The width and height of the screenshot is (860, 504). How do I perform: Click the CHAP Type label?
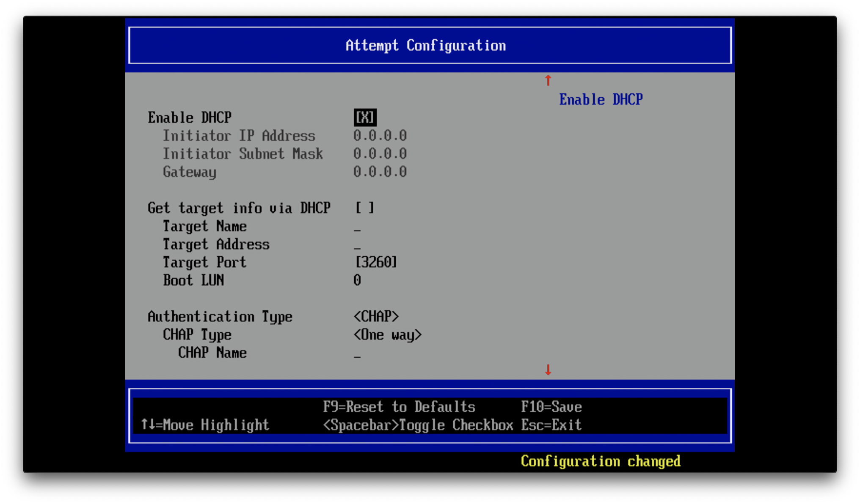pyautogui.click(x=197, y=335)
